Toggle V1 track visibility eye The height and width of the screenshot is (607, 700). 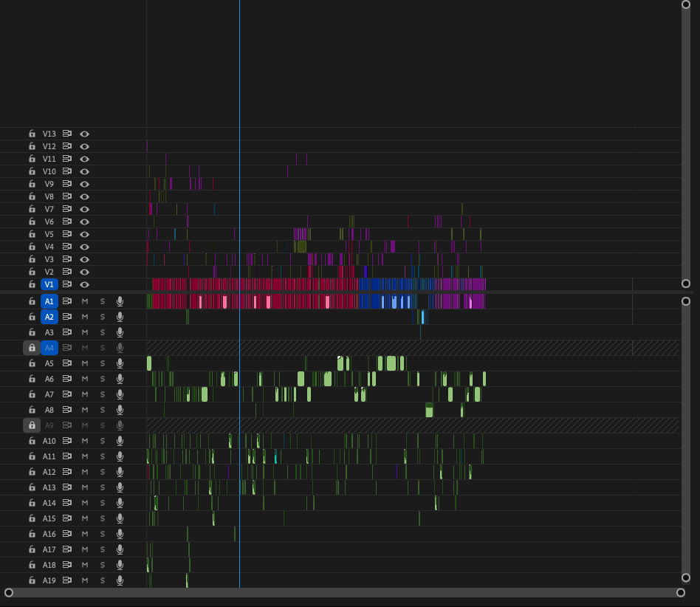pyautogui.click(x=84, y=284)
